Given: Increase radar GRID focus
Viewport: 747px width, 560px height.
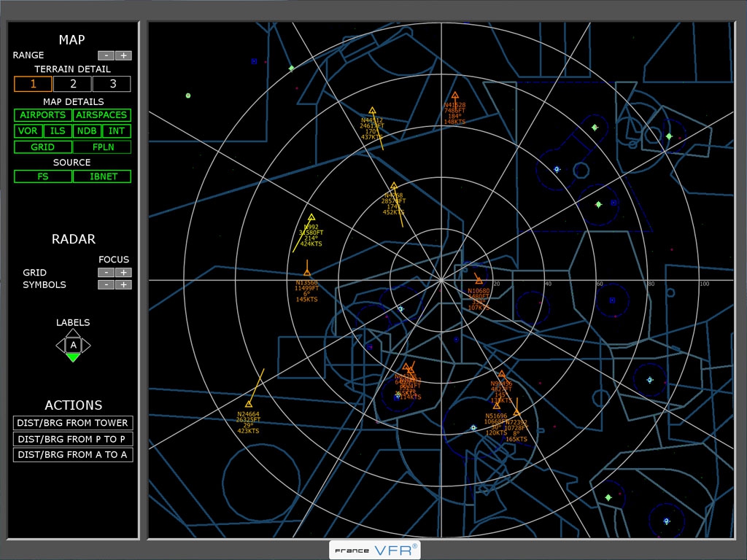Looking at the screenshot, I should (123, 273).
